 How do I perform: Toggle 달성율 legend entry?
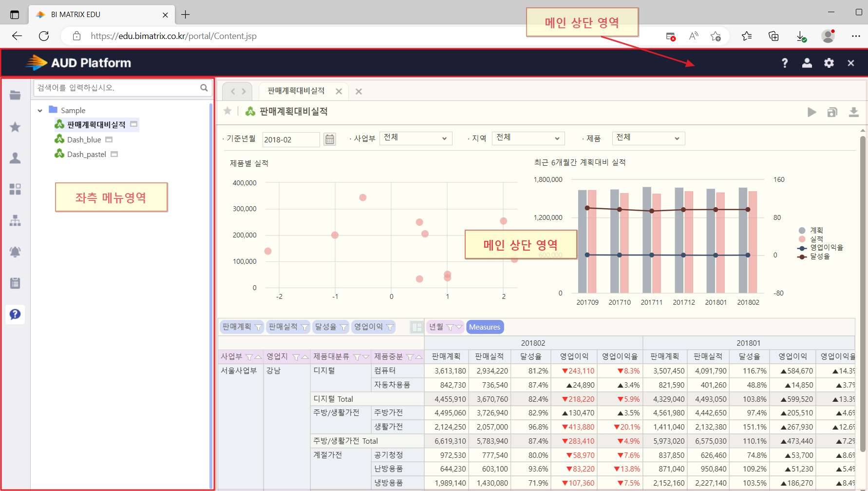814,256
